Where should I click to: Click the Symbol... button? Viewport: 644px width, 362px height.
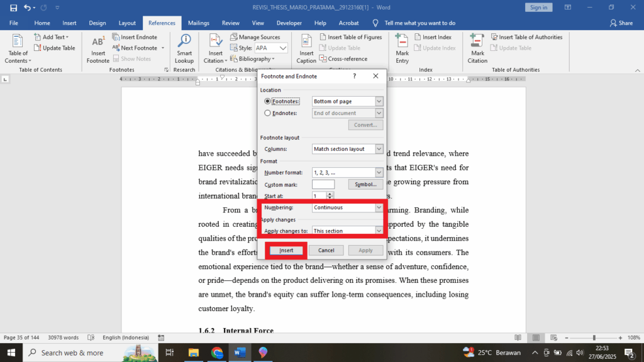365,184
